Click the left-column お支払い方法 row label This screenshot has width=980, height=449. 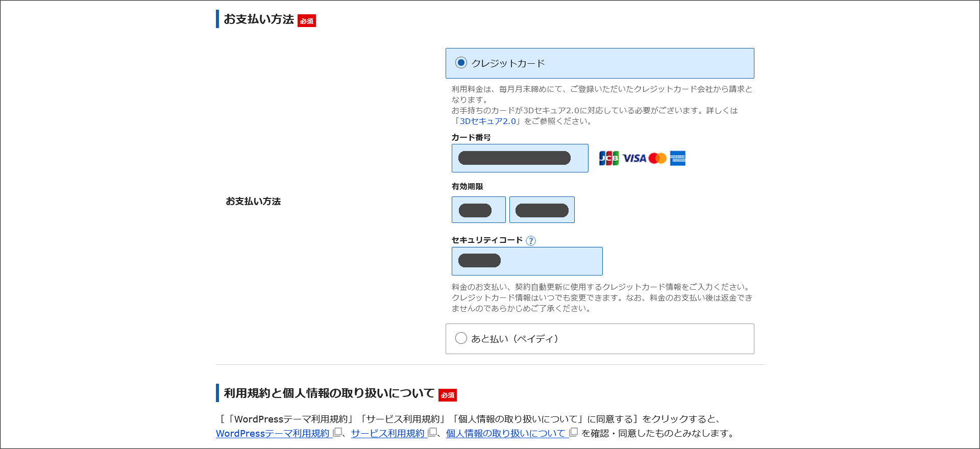[253, 201]
